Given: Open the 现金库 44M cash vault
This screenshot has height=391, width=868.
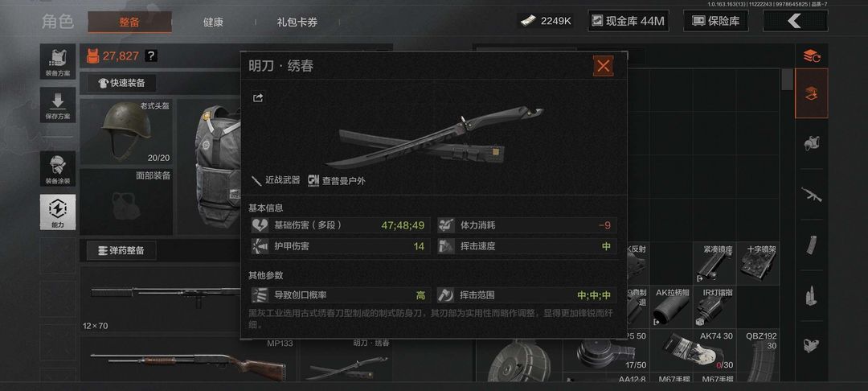Looking at the screenshot, I should tap(628, 21).
